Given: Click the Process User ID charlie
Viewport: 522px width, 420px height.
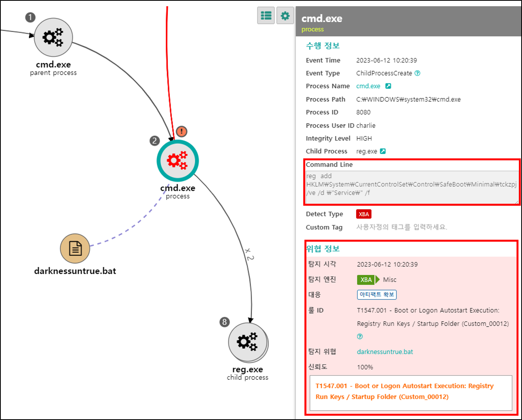Looking at the screenshot, I should click(x=366, y=126).
